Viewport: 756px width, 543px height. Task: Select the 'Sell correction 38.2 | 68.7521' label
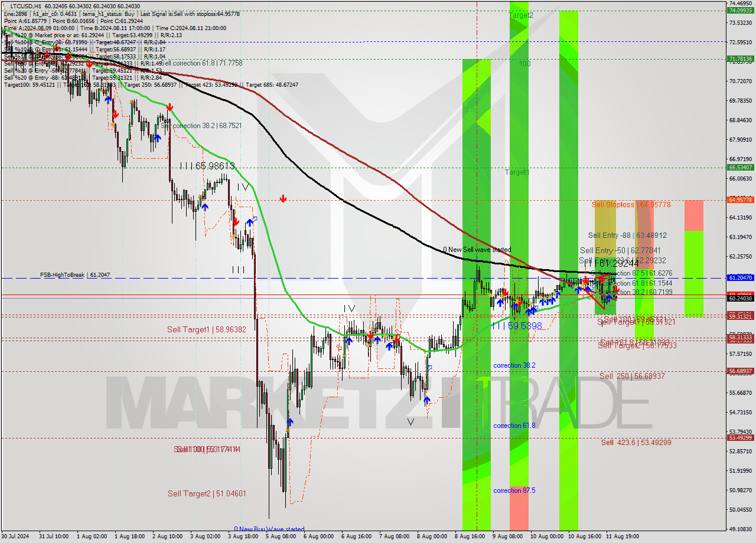tap(201, 126)
